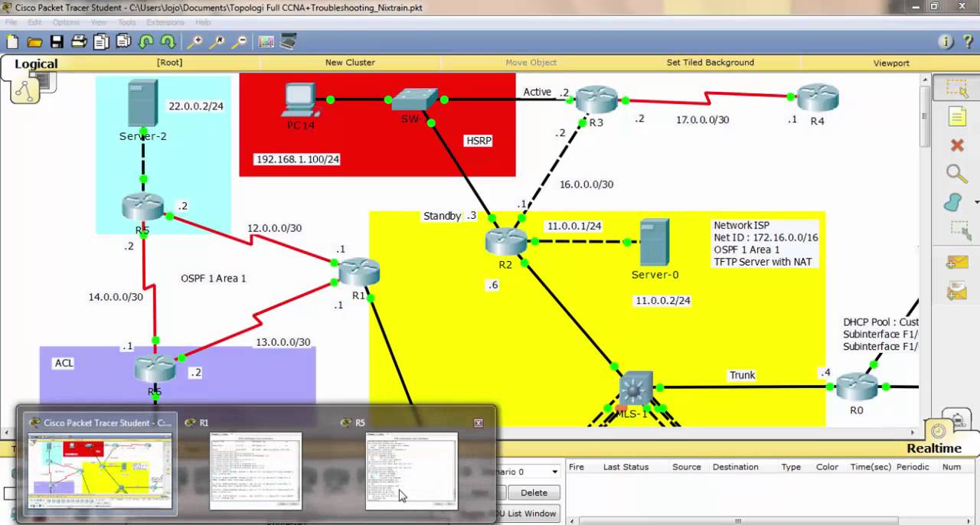Image resolution: width=980 pixels, height=525 pixels.
Task: Activate the Select tool in right panel
Action: coord(956,88)
